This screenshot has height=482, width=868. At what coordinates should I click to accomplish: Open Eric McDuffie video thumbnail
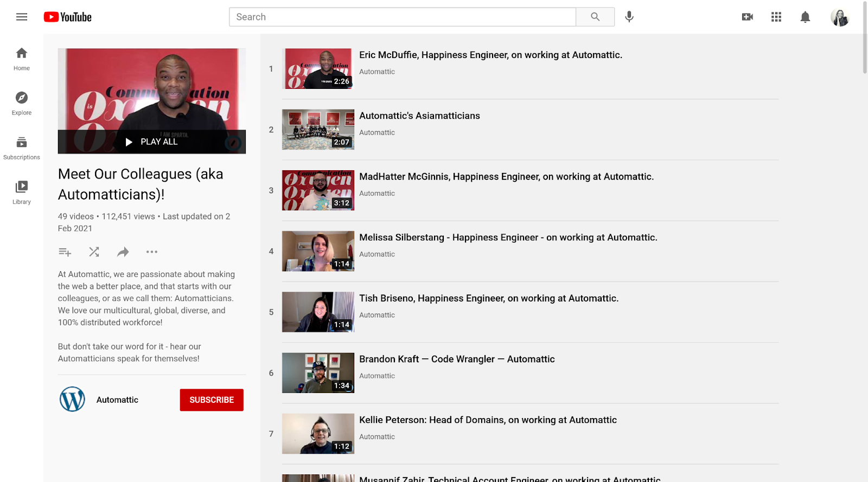pyautogui.click(x=318, y=69)
